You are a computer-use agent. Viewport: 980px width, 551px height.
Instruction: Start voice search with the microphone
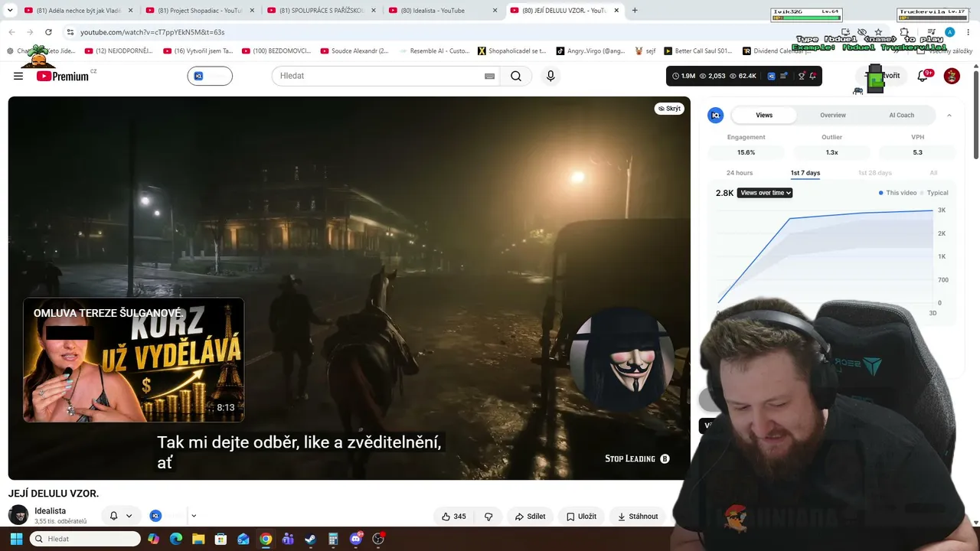pyautogui.click(x=550, y=76)
